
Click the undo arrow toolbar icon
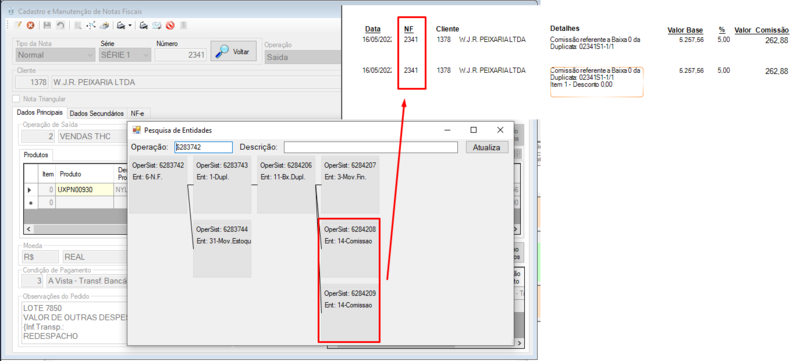click(60, 25)
